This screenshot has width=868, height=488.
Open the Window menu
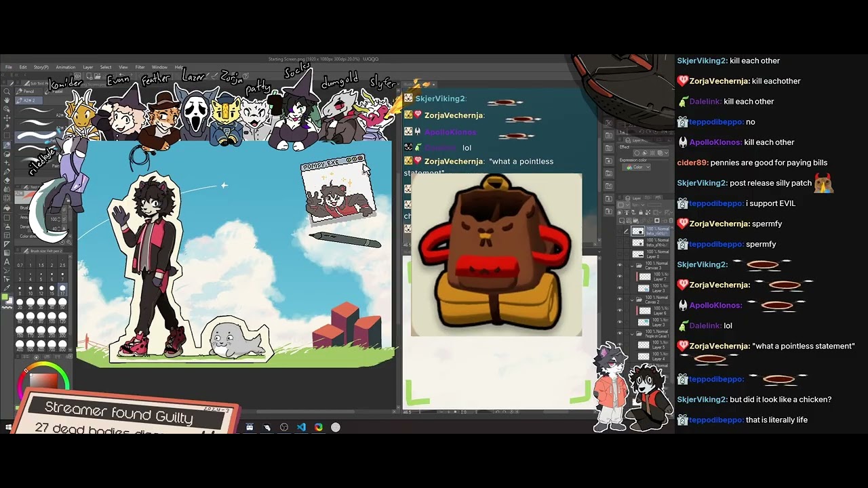tap(159, 67)
